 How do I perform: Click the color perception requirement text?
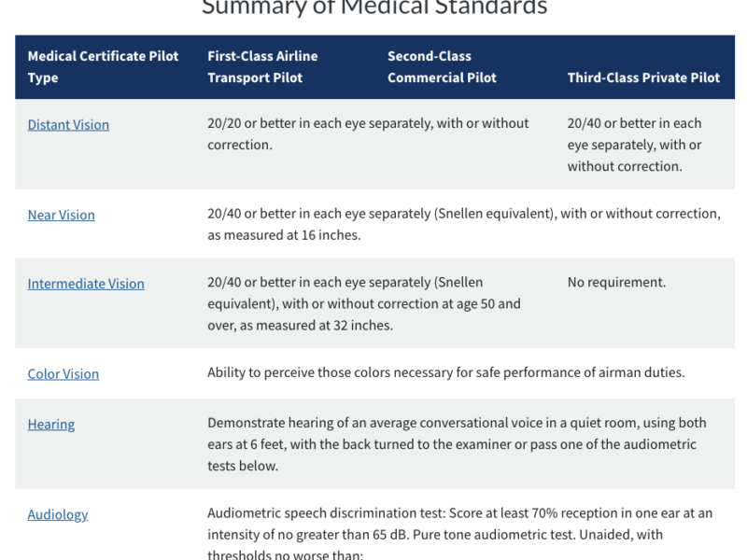[445, 372]
